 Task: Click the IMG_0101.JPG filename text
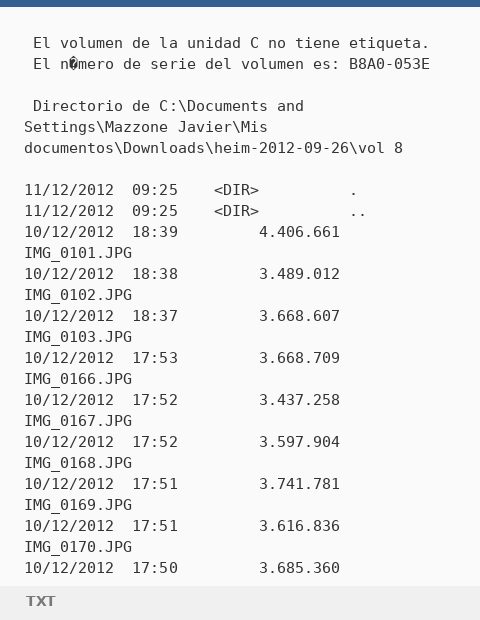(78, 253)
